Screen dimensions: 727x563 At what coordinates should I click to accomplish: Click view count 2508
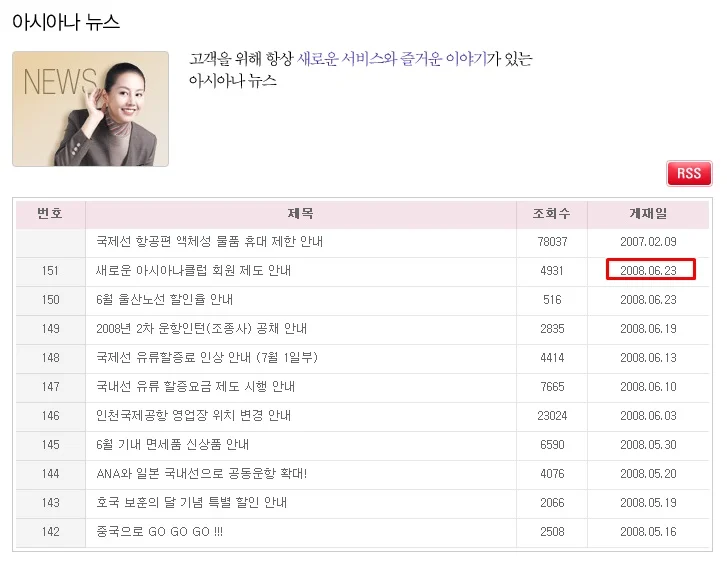click(552, 531)
